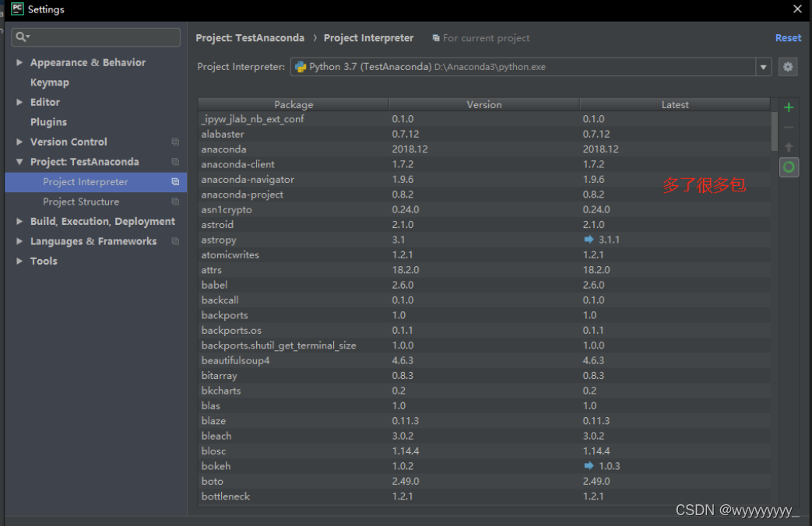The height and width of the screenshot is (526, 812).
Task: Open the Python 3.7 interpreter combo box
Action: tap(531, 67)
